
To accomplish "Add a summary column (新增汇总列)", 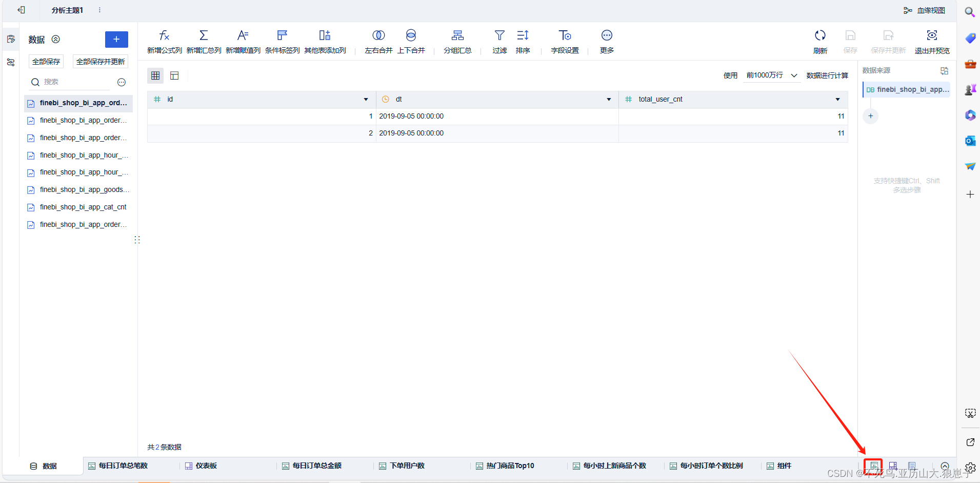I will coord(204,42).
